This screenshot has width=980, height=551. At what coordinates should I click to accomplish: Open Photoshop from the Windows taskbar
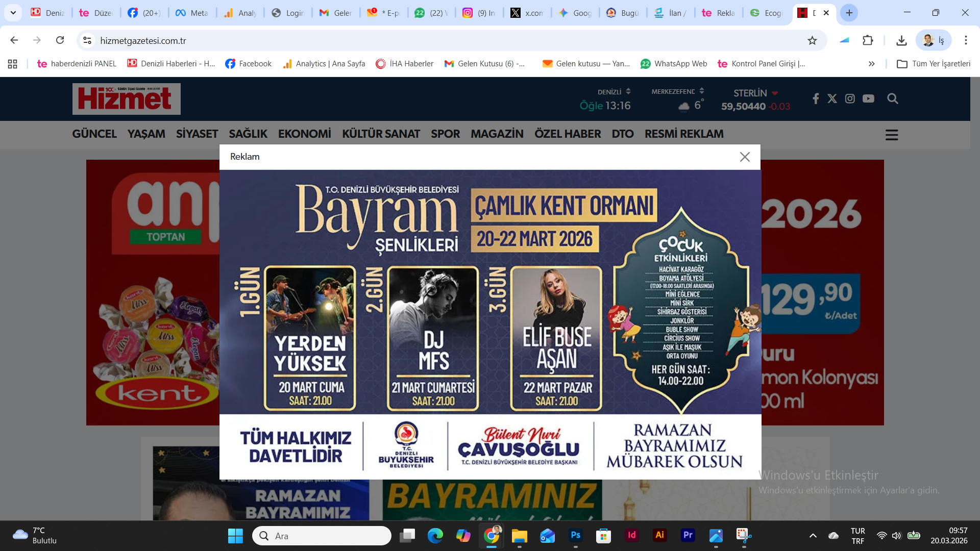[x=575, y=535]
